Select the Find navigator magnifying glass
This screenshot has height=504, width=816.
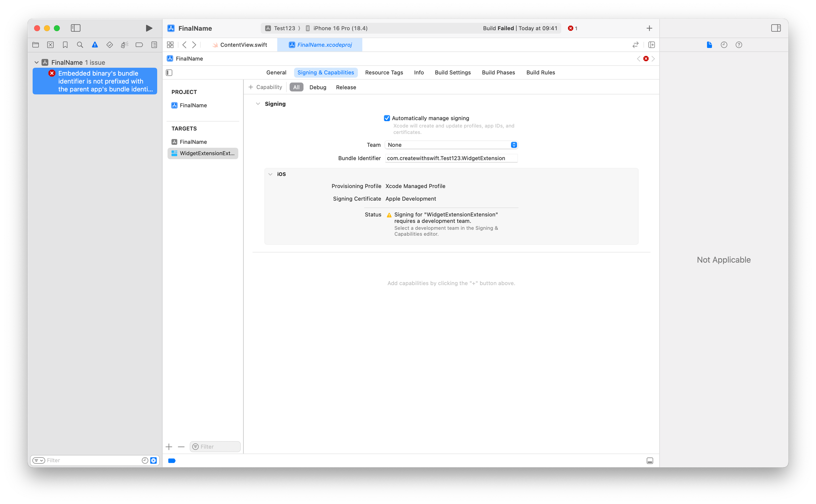click(80, 45)
